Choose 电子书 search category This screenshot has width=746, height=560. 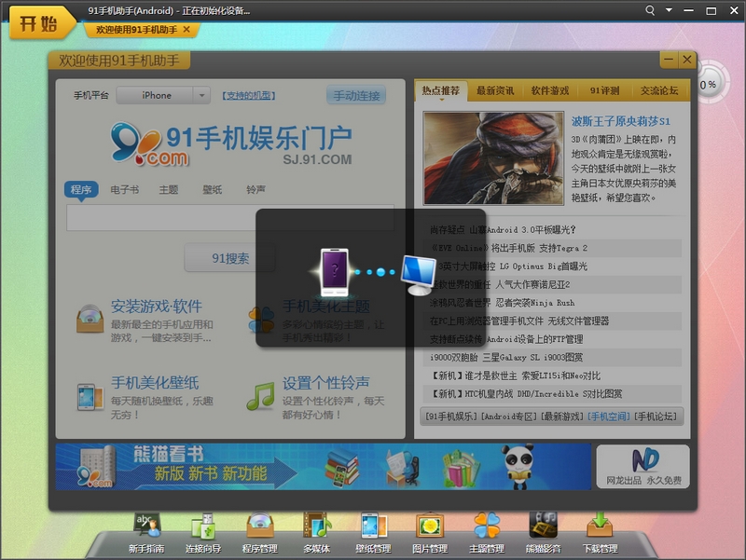click(x=124, y=189)
